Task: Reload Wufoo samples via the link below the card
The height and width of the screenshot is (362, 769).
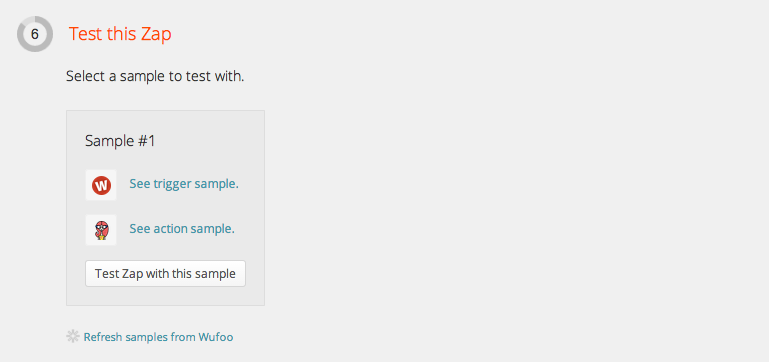Action: (158, 337)
